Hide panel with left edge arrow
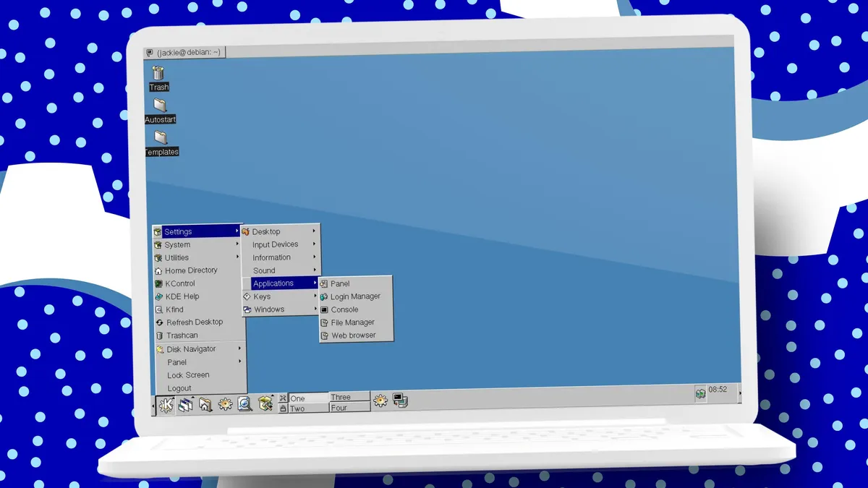This screenshot has height=488, width=868. (x=153, y=406)
